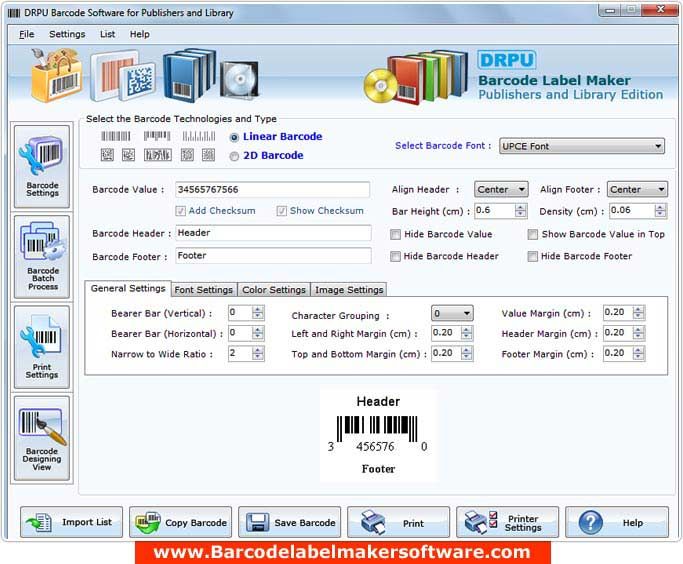
Task: Click the CD case banner icon
Action: [239, 80]
